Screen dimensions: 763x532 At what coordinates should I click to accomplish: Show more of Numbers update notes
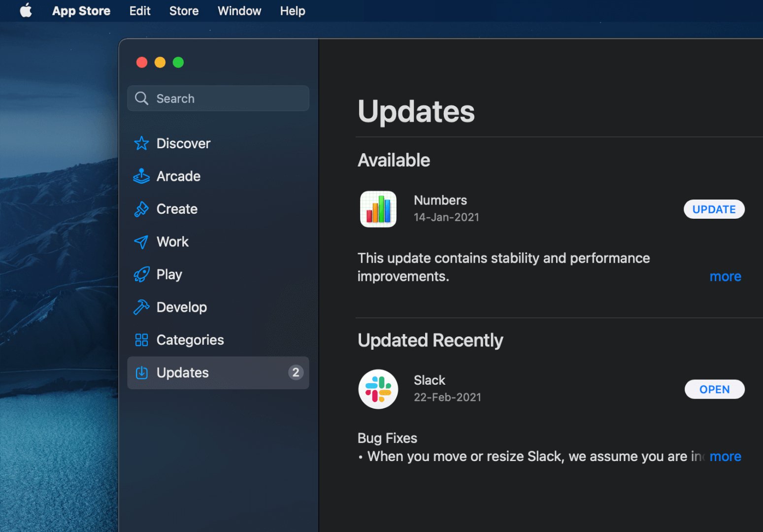[x=725, y=276]
